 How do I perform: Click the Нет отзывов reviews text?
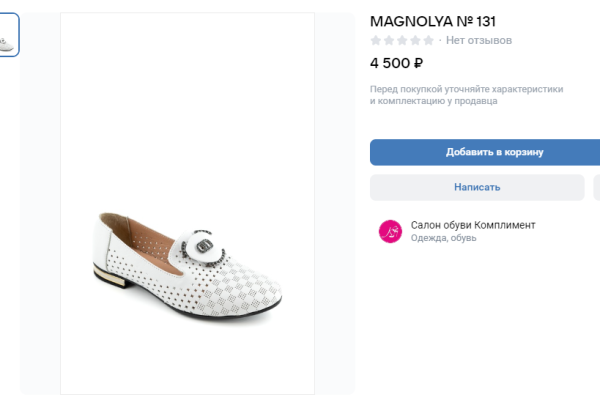(x=479, y=41)
